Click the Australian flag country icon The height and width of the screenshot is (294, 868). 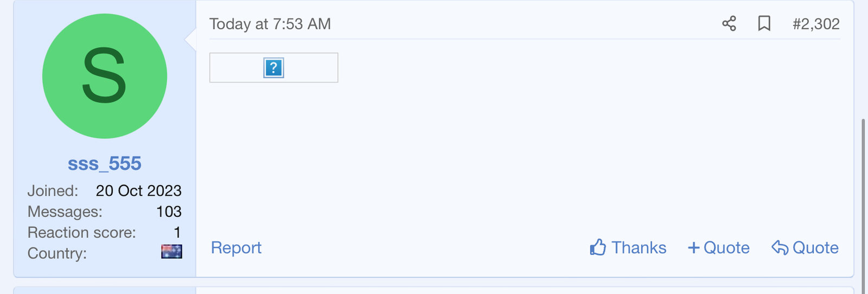pyautogui.click(x=171, y=252)
